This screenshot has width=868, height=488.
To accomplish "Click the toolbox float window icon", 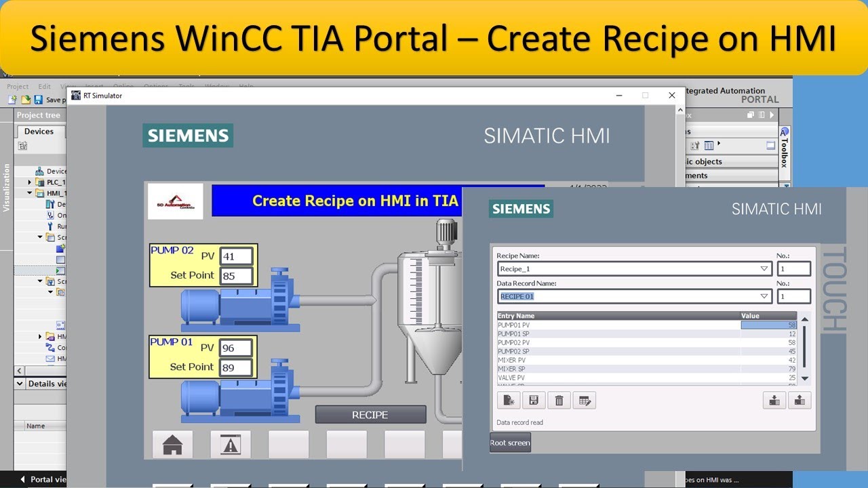I will [751, 115].
